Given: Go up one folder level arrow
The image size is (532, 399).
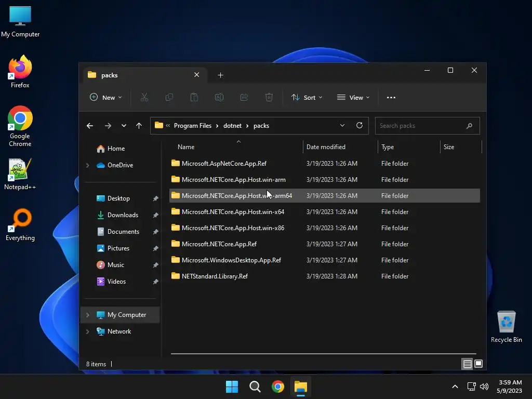Looking at the screenshot, I should click(x=139, y=126).
